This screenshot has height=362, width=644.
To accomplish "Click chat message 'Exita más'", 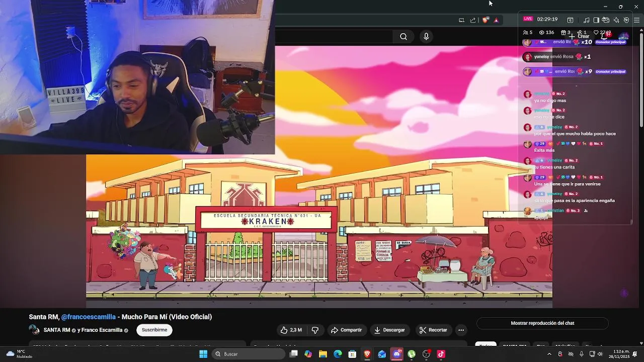I will [x=544, y=150].
